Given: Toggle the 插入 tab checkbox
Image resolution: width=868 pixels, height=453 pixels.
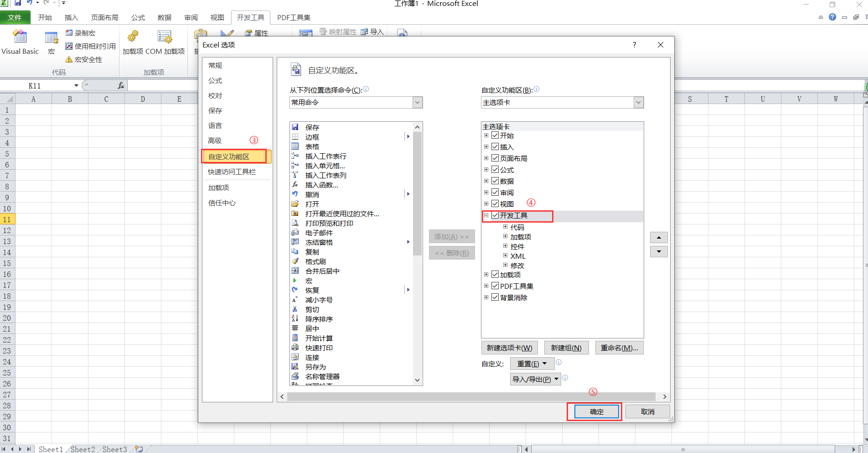Looking at the screenshot, I should 495,147.
